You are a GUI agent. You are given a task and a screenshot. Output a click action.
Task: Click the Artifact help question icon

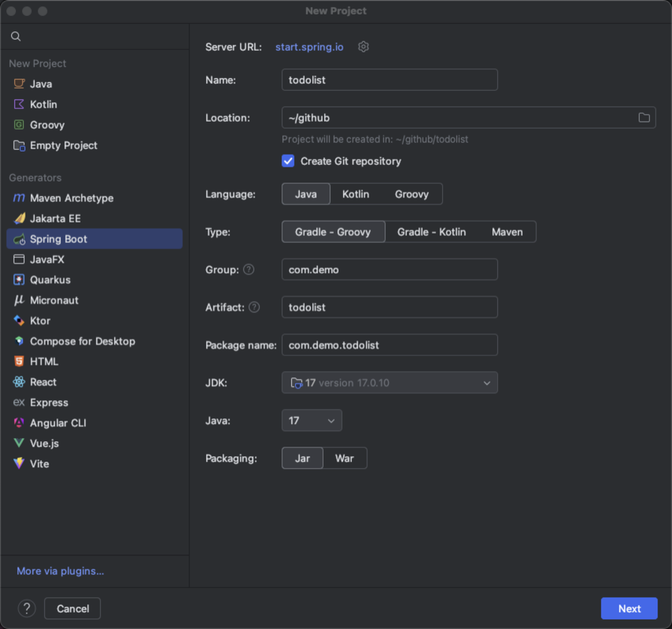click(254, 307)
